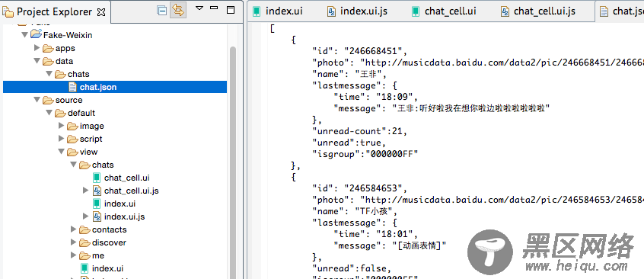Select the Fake-Weixin project folder icon

coord(36,34)
